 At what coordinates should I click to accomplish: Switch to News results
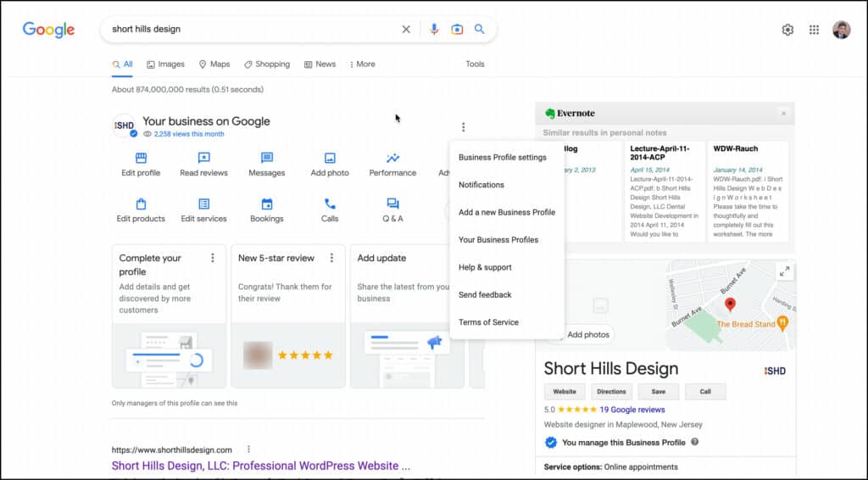[x=320, y=64]
